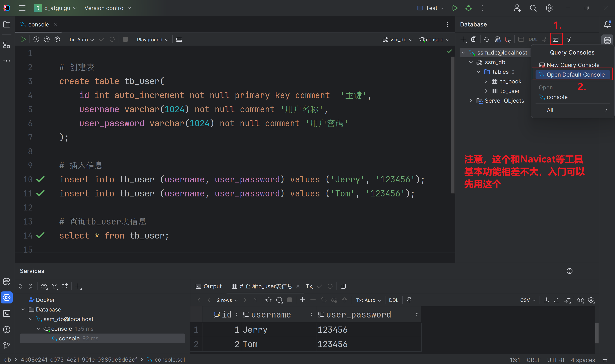Run the SQL statement with Execute icon
The image size is (615, 364).
pos(23,39)
